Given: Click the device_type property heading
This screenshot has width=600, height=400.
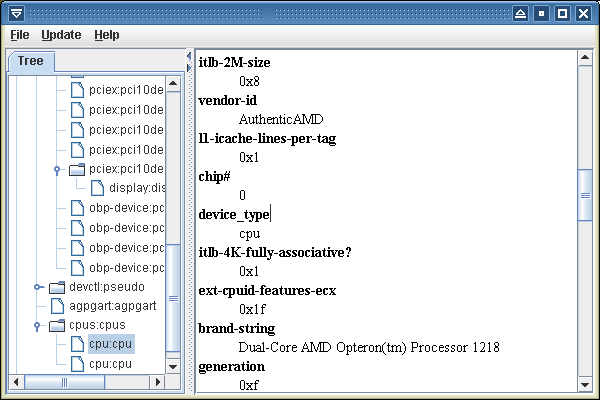Looking at the screenshot, I should [x=234, y=215].
